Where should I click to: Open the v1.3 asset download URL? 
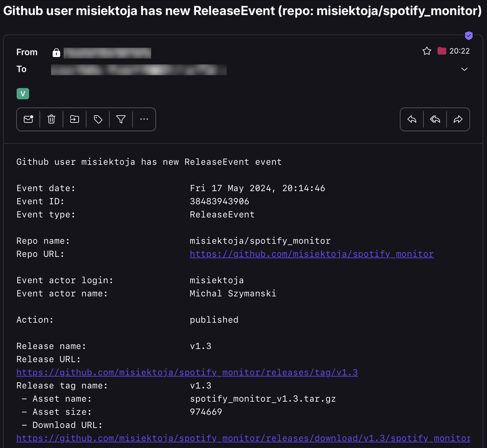243,438
